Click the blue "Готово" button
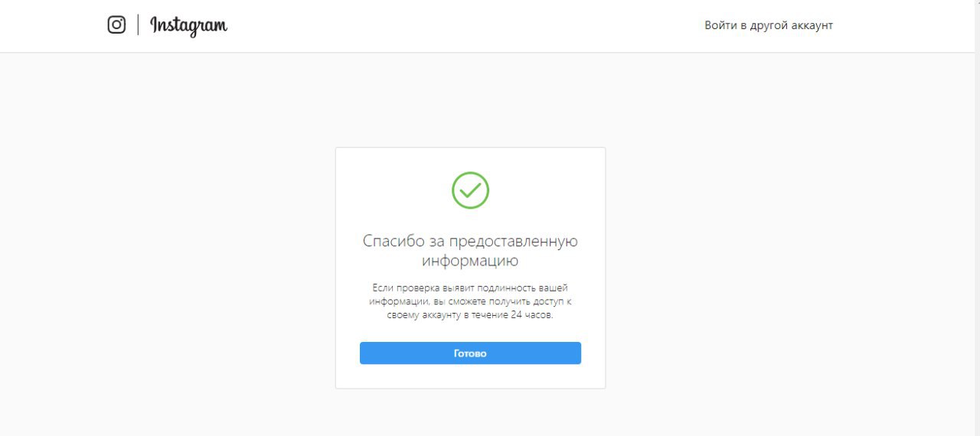Image resolution: width=980 pixels, height=436 pixels. (x=470, y=353)
